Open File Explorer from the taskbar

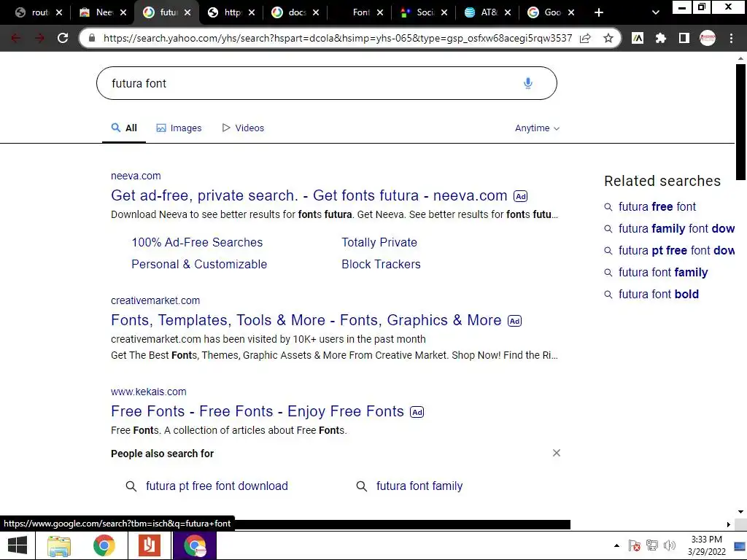point(58,545)
